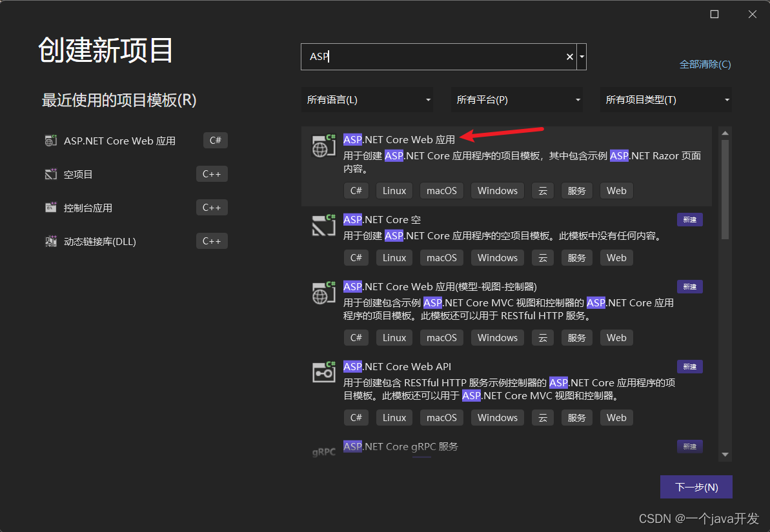The height and width of the screenshot is (532, 770).
Task: Open the search history dropdown arrow
Action: (x=582, y=57)
